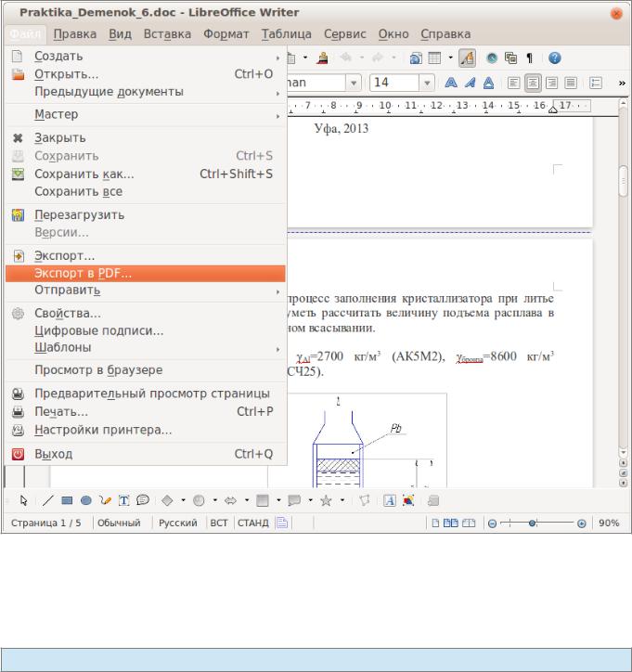632x672 pixels.
Task: Click the Gallery icon in the toolbar
Action: coord(510,58)
